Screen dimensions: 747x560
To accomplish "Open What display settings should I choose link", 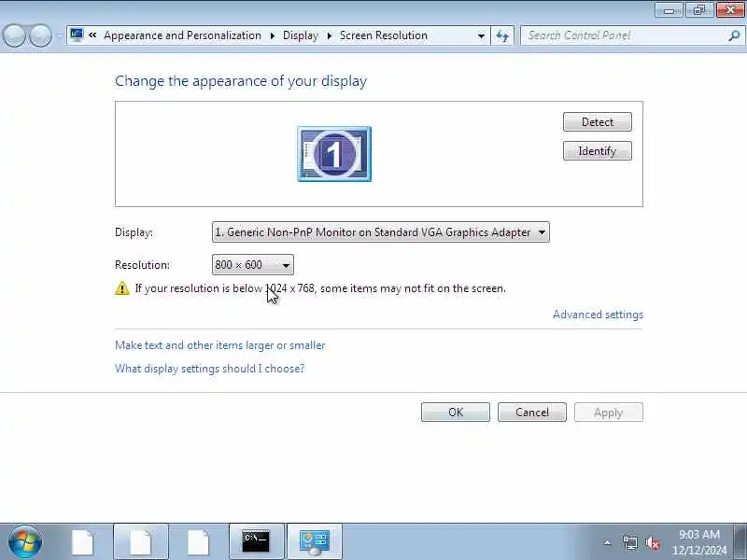I will [x=209, y=369].
